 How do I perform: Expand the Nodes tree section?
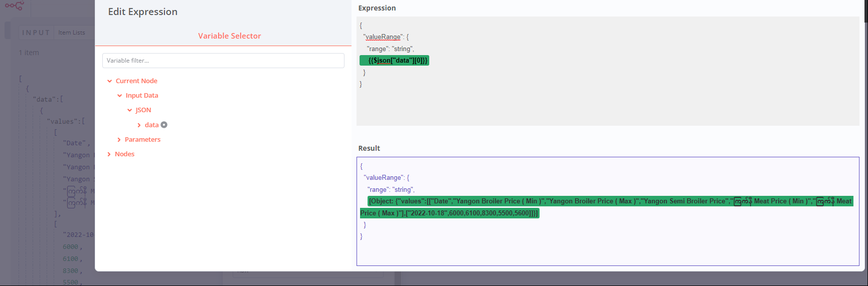click(109, 154)
